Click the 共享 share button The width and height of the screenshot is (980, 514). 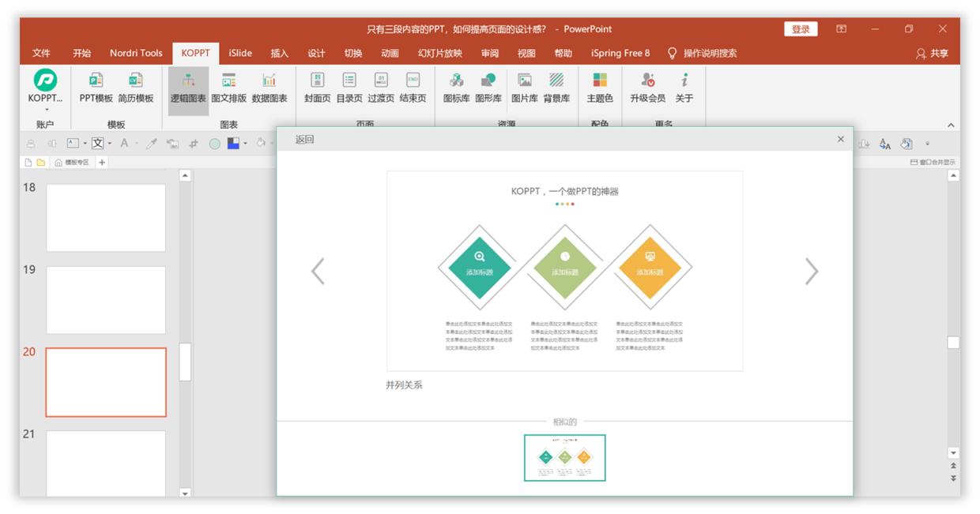[933, 53]
